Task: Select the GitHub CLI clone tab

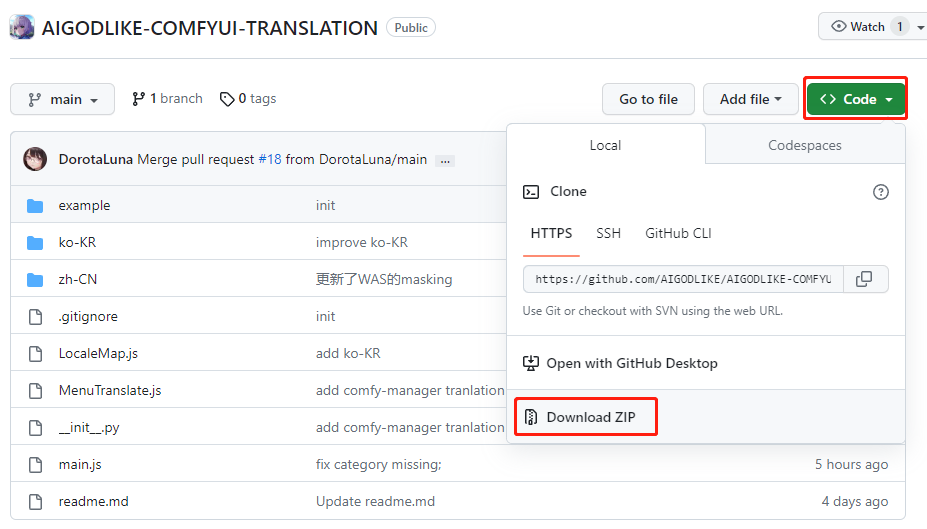Action: coord(678,233)
